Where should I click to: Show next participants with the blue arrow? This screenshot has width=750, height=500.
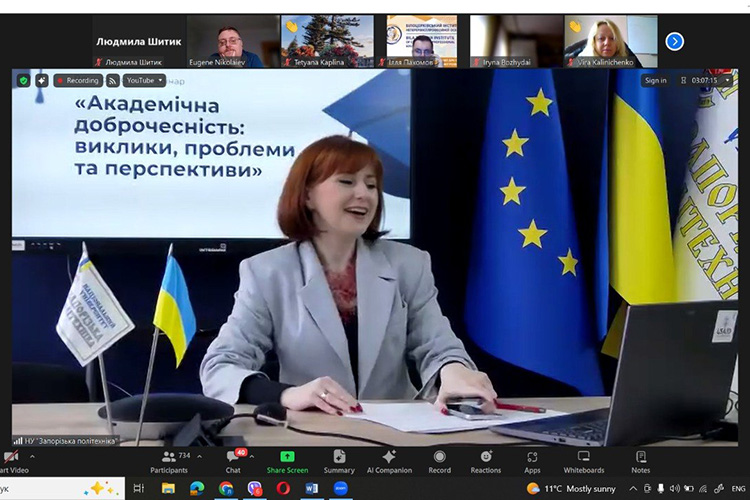[675, 41]
